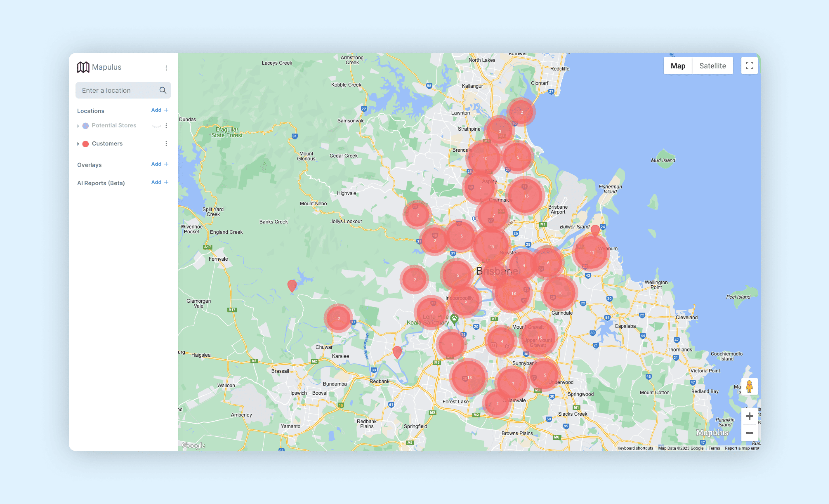Add a new Overlays layer

[160, 164]
